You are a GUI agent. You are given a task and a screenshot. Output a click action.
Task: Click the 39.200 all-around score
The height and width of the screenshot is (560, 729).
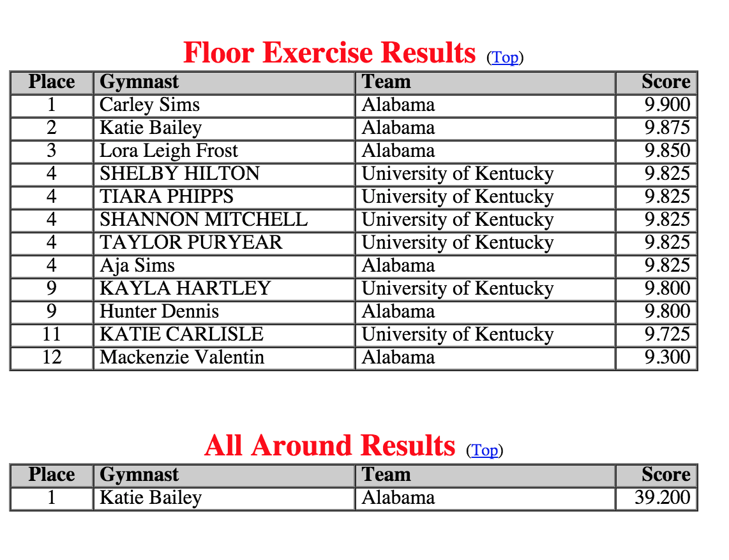tap(662, 498)
